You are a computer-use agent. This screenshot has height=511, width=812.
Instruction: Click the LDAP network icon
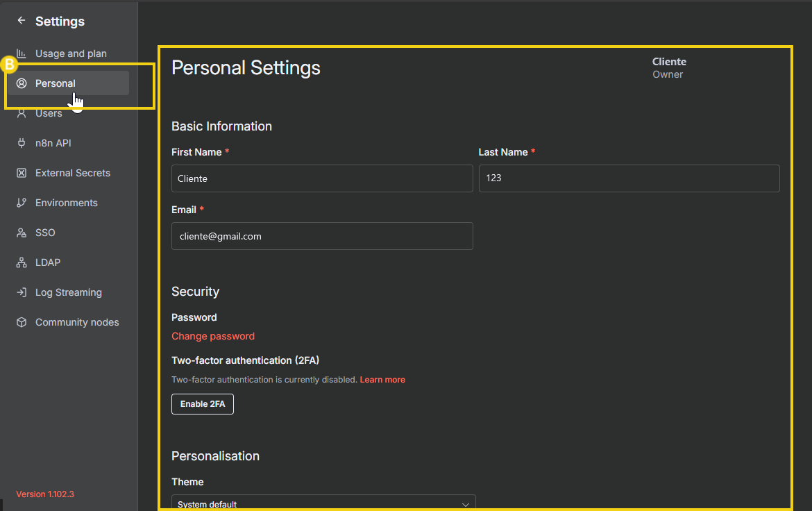pos(22,262)
